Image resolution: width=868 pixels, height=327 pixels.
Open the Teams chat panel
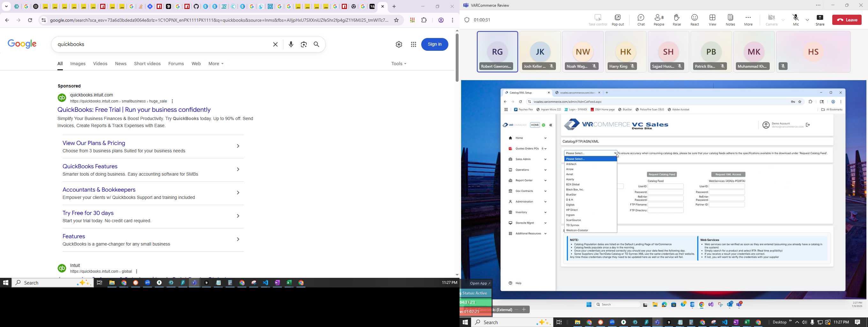click(x=641, y=20)
